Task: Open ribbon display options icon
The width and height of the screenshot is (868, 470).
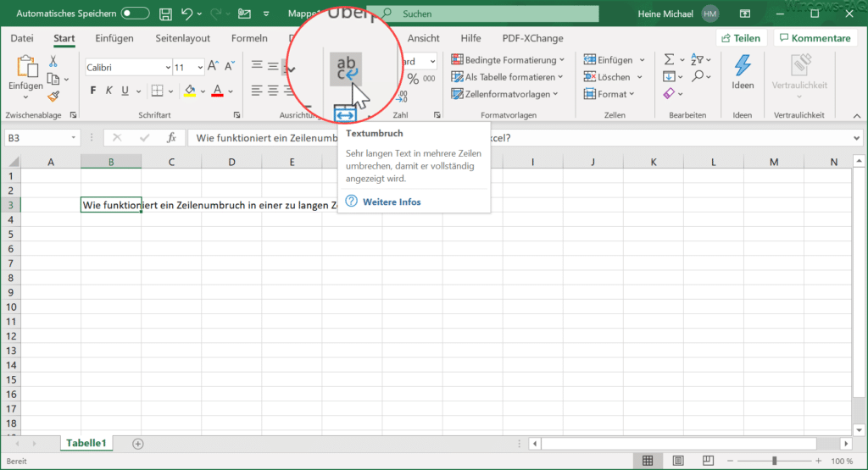Action: (x=745, y=14)
